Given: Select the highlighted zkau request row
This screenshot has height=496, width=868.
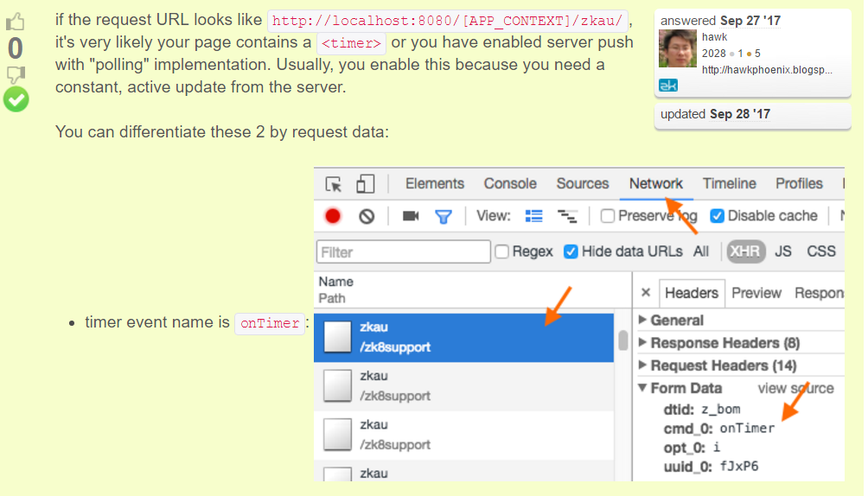Looking at the screenshot, I should (464, 338).
